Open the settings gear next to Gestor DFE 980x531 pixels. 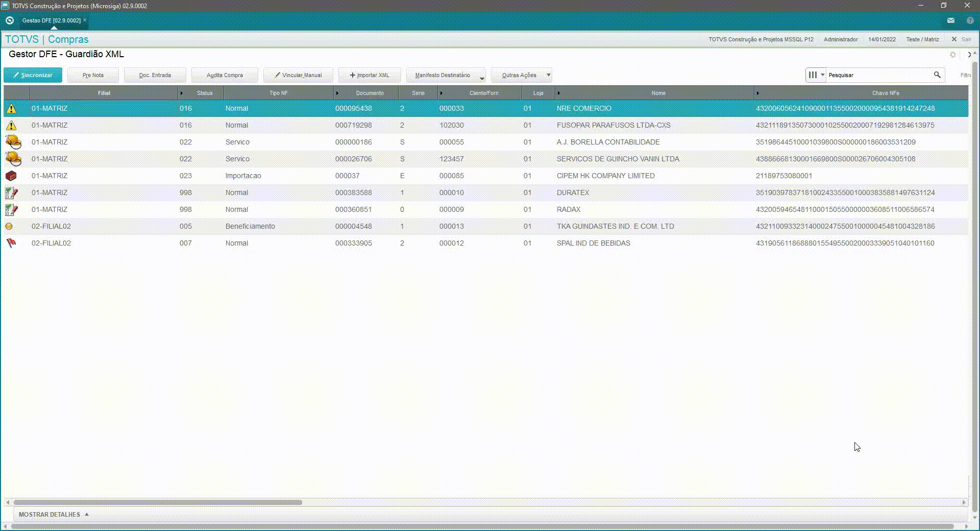click(x=953, y=55)
